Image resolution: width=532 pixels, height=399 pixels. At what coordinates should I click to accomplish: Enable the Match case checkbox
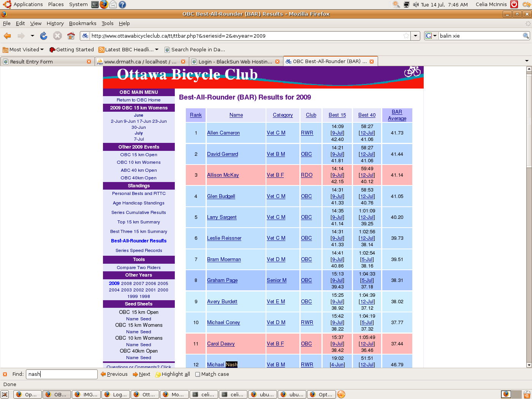point(198,374)
